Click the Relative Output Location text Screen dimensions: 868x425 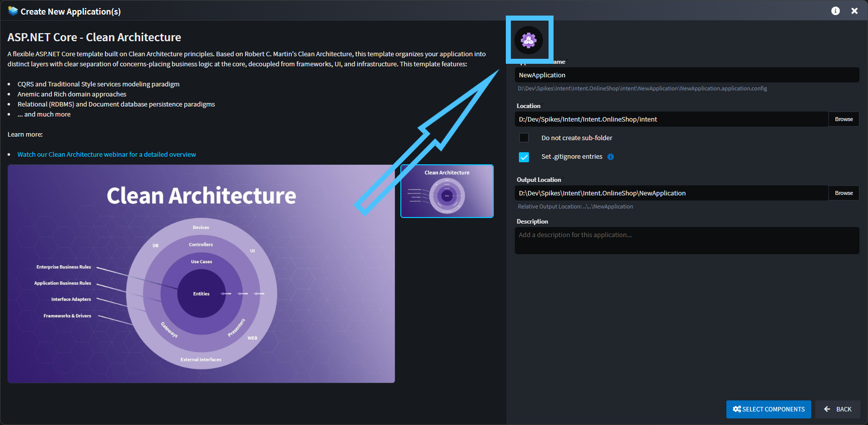tap(576, 206)
